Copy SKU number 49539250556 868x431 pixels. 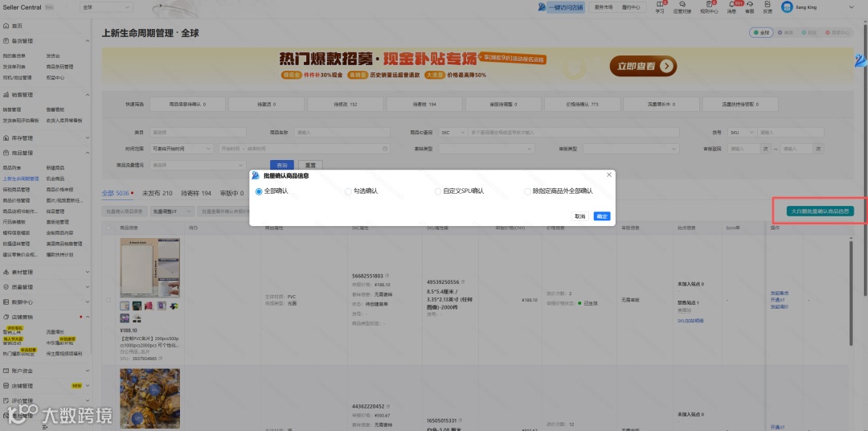[x=462, y=282]
